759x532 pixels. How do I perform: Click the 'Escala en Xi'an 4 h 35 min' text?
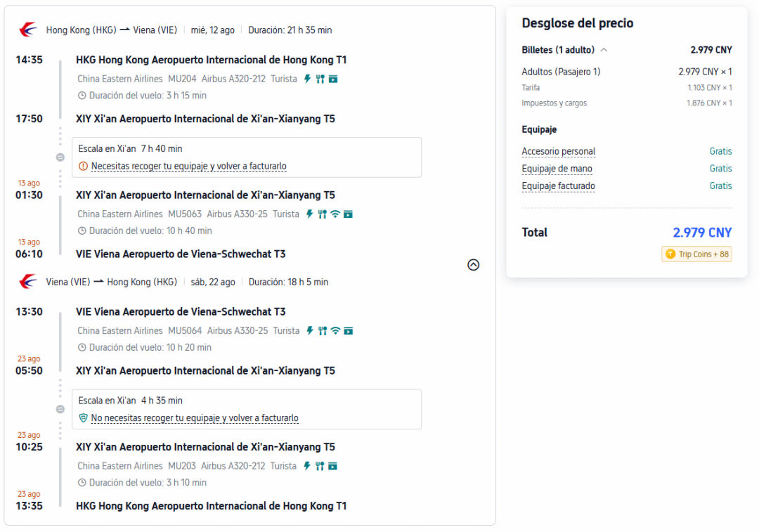click(130, 401)
